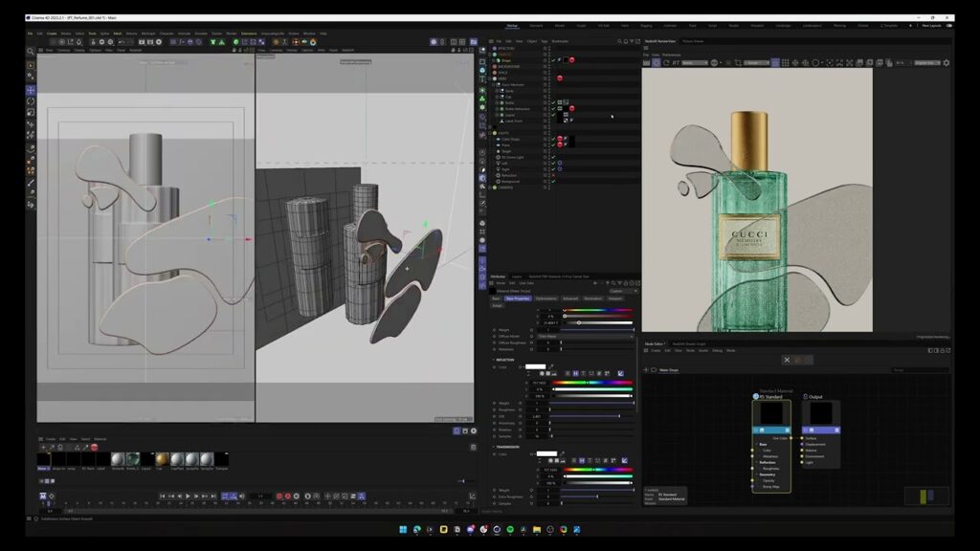This screenshot has height=551, width=980.
Task: Click the target tag on Left light row
Action: [559, 163]
